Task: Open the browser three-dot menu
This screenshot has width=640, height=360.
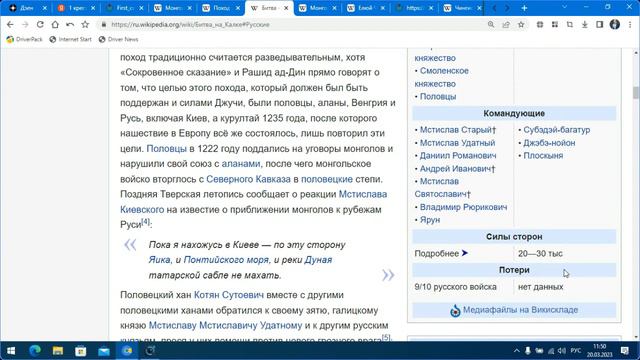Action: tap(630, 24)
